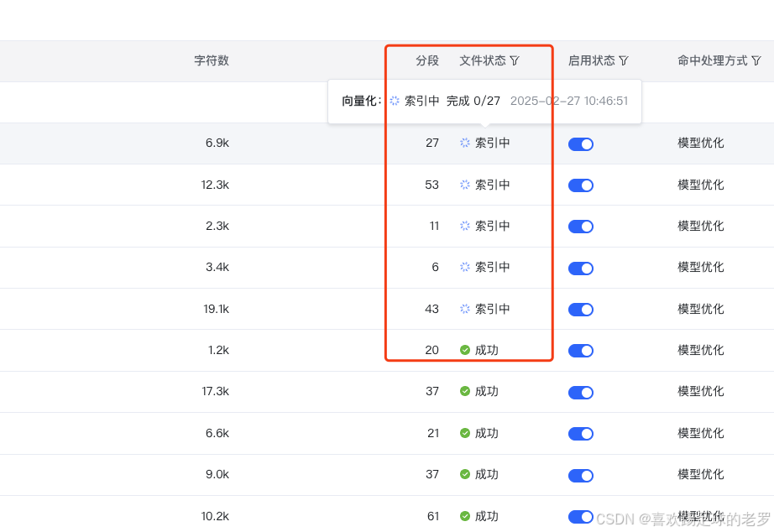This screenshot has width=774, height=532.
Task: Click the 成功 status in the 20-segment row
Action: point(487,351)
